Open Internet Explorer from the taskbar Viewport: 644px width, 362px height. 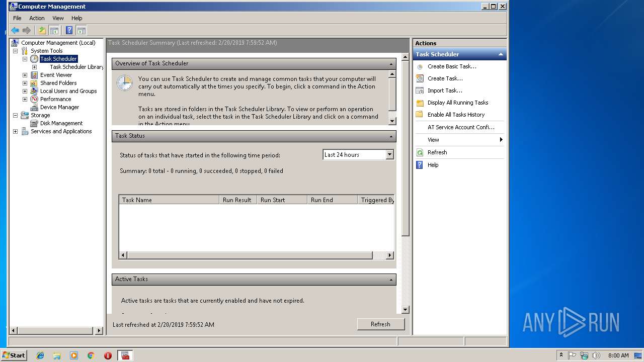pos(40,355)
